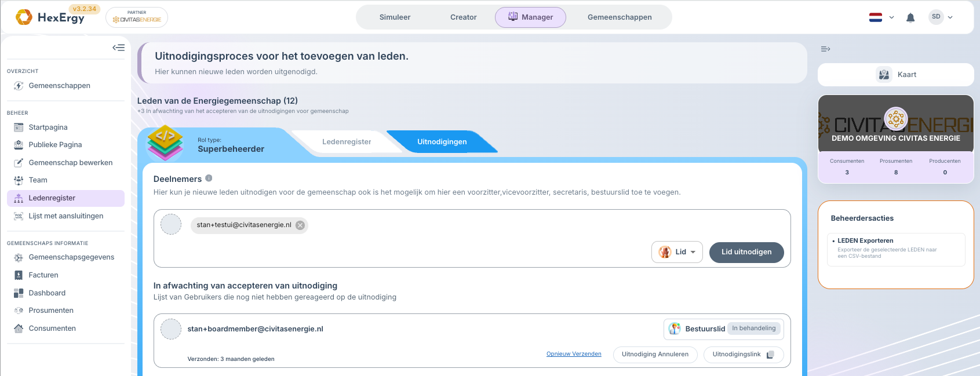Click the stan+boardmember@civitasenergie.nl email
The height and width of the screenshot is (376, 980).
click(x=255, y=329)
